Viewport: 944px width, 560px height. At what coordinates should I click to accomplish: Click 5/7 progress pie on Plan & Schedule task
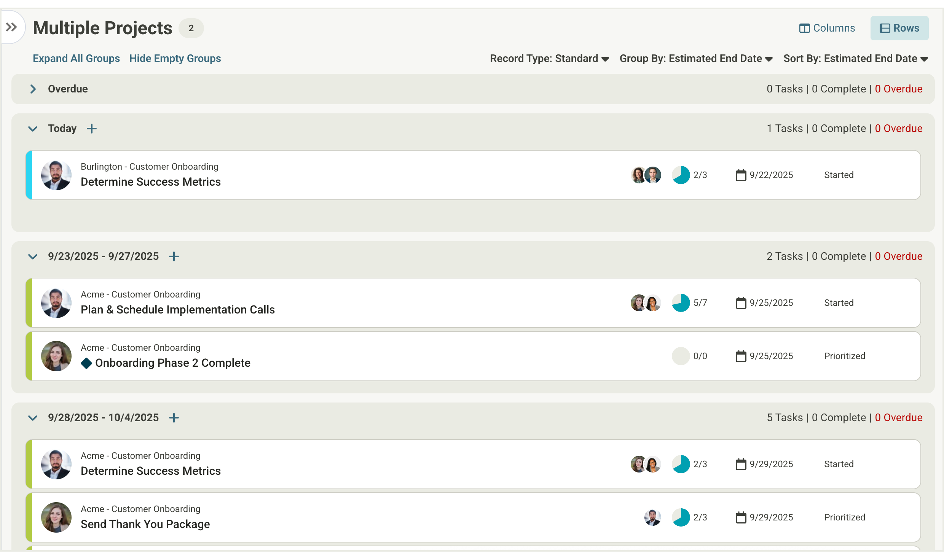coord(681,303)
